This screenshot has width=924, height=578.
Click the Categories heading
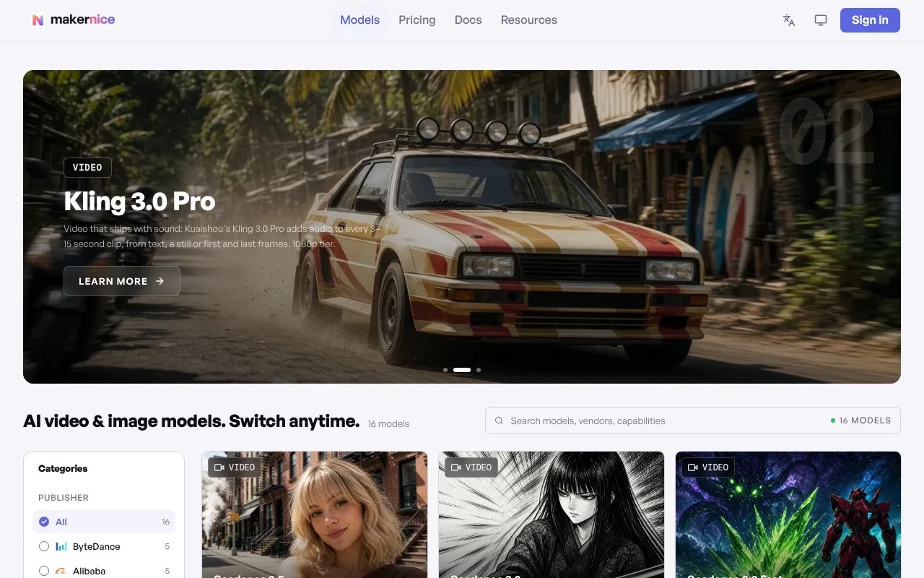(x=63, y=468)
